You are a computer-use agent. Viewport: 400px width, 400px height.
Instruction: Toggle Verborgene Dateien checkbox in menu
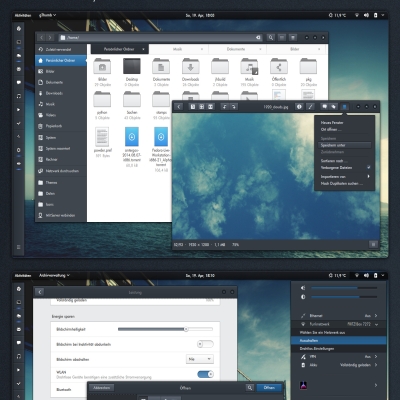(369, 167)
